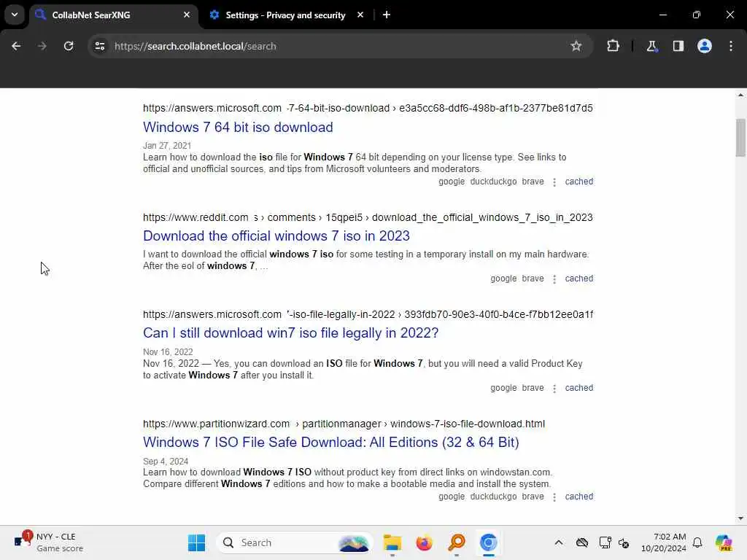Screen dimensions: 747x560
Task: Click the forward navigation arrow
Action: [x=42, y=46]
